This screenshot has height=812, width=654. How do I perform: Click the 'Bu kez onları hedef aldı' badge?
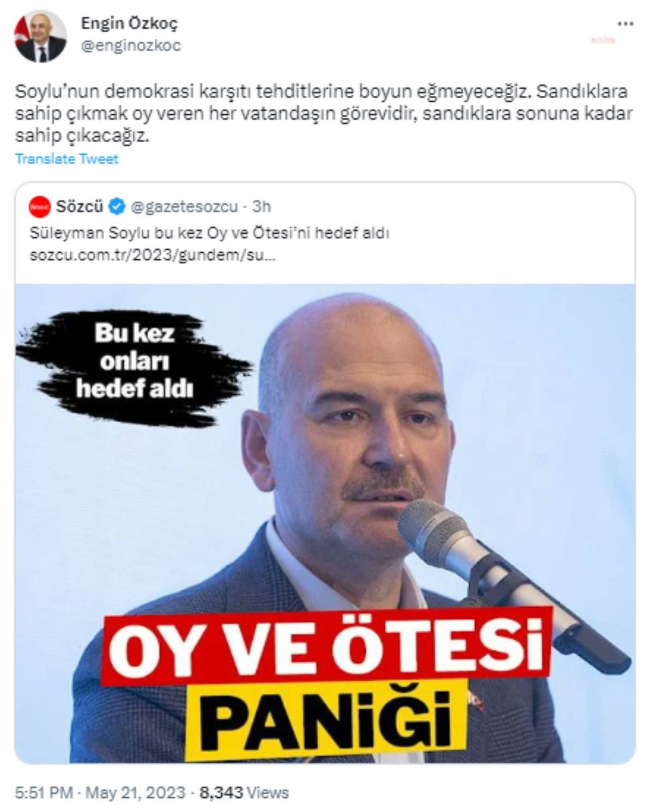(134, 361)
